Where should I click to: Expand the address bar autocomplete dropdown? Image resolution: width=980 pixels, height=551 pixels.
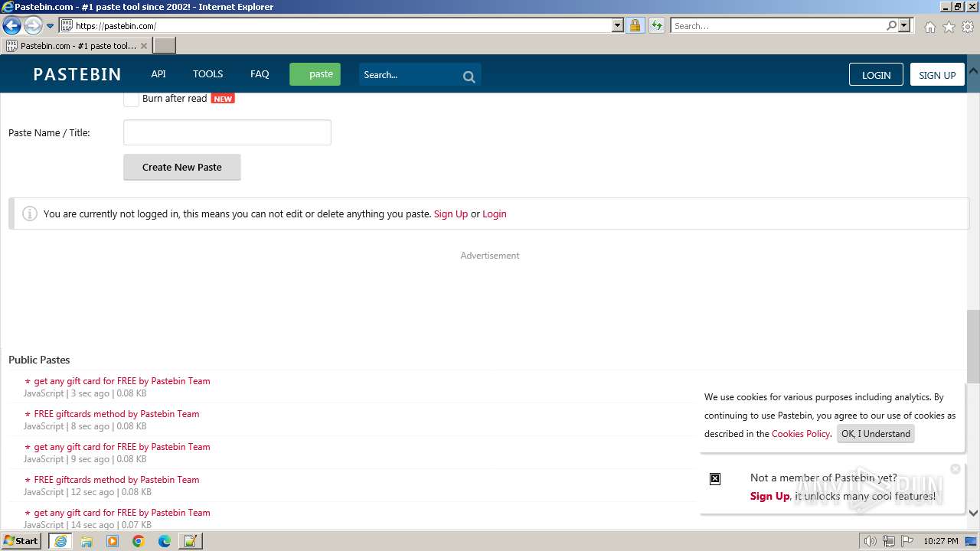(618, 26)
